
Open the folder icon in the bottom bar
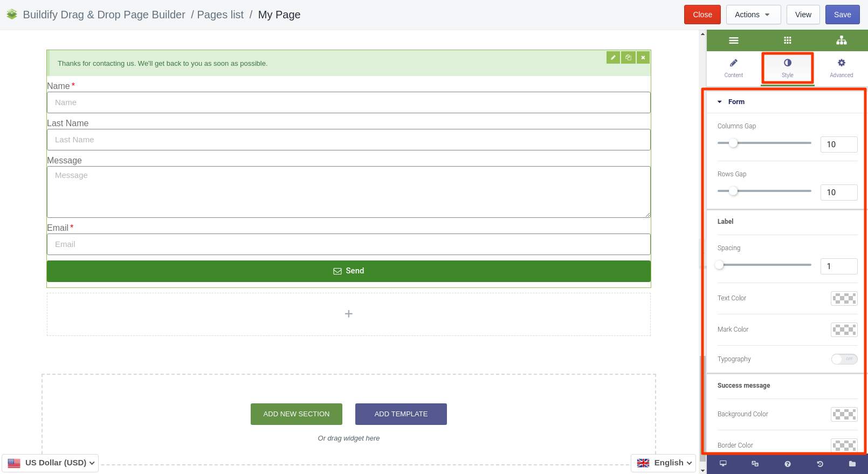[x=852, y=464]
